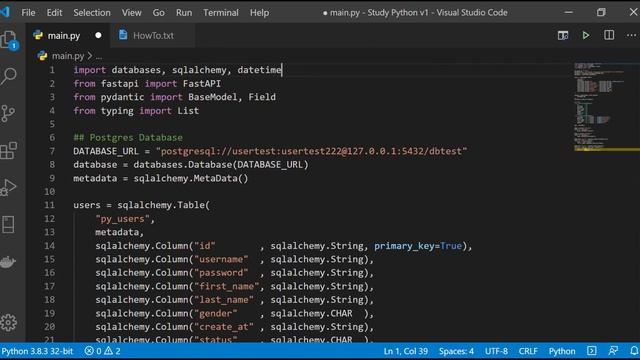Image resolution: width=640 pixels, height=360 pixels.
Task: Click the '## Postgres Database' comment
Action: [128, 138]
